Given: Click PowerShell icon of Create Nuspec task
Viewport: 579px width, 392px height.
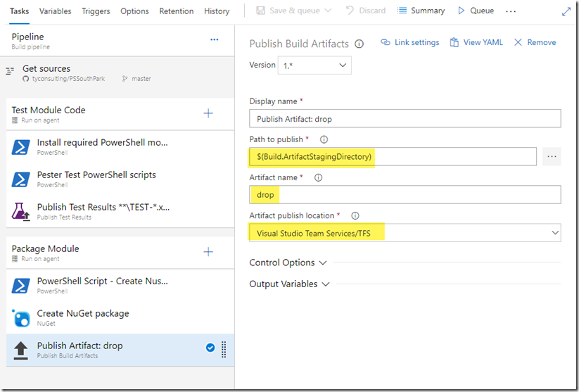Looking at the screenshot, I should pyautogui.click(x=20, y=286).
